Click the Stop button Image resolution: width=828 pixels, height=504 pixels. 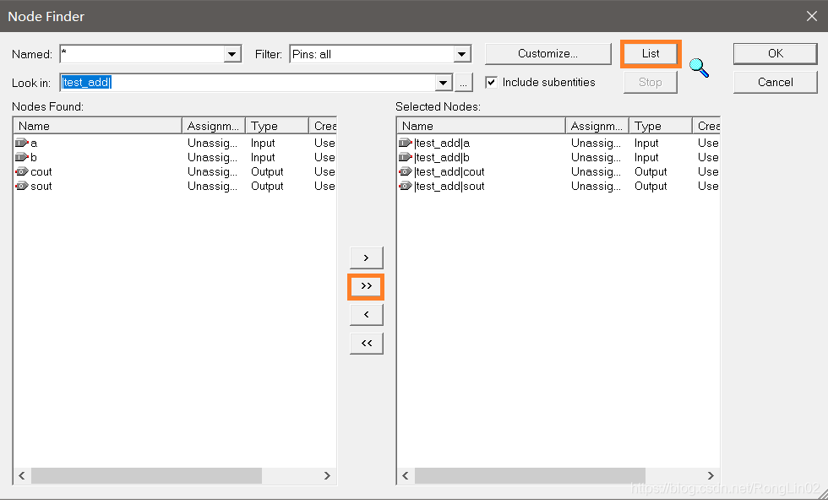click(651, 83)
